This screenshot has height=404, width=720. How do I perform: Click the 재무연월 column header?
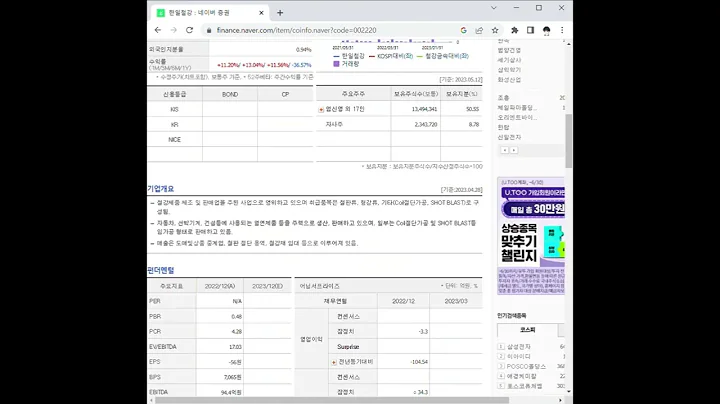pos(336,301)
